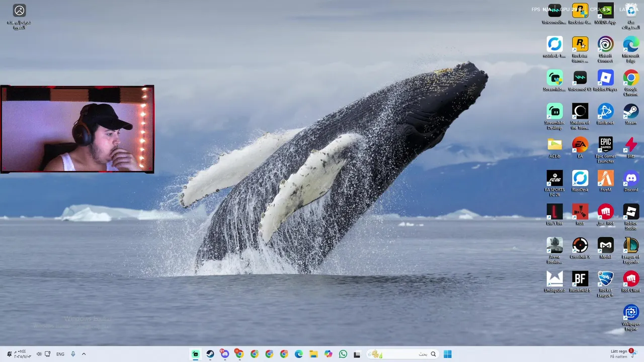Viewport: 644px width, 362px height.
Task: Open the ACLib folder on the desktop
Action: pos(554,148)
